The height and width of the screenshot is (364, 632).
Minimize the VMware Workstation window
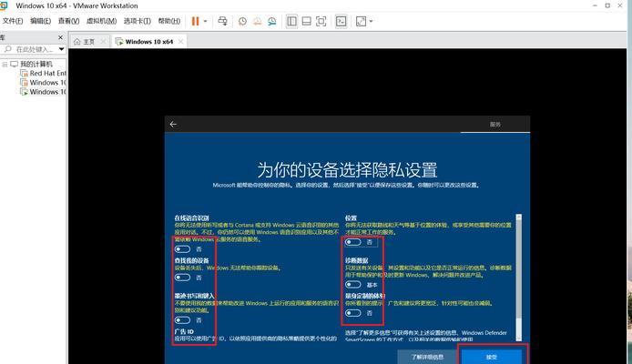click(x=595, y=5)
